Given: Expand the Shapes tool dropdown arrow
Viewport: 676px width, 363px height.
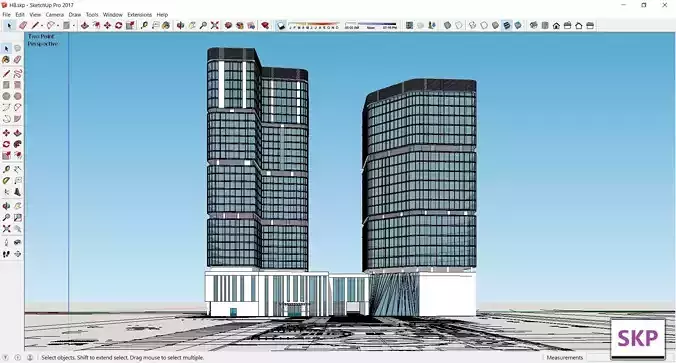Looking at the screenshot, I should click(73, 25).
